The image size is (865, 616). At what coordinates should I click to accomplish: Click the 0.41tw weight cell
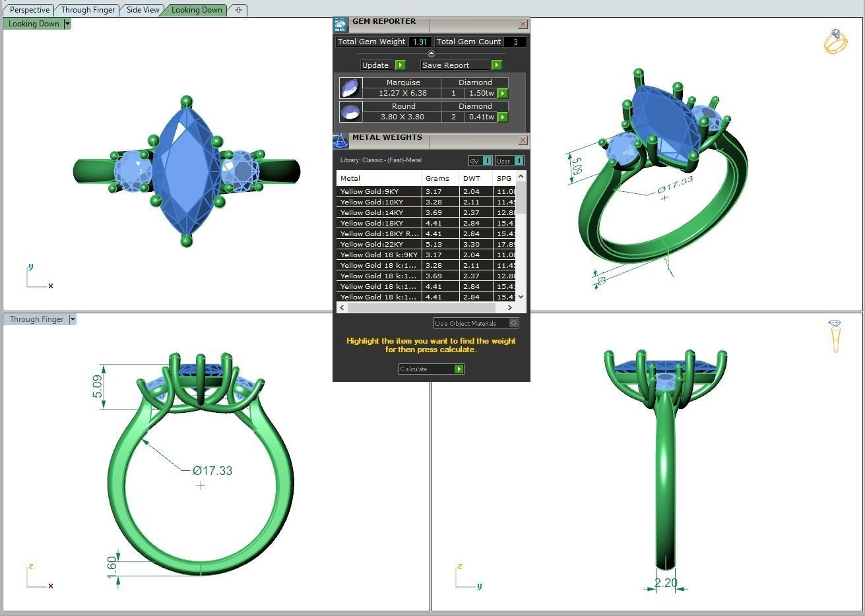[481, 117]
